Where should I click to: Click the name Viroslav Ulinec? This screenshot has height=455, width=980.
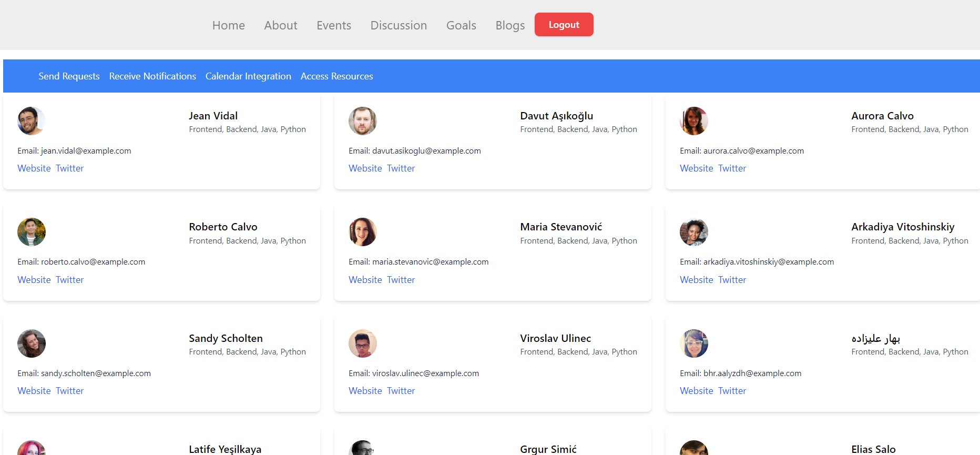click(x=556, y=338)
